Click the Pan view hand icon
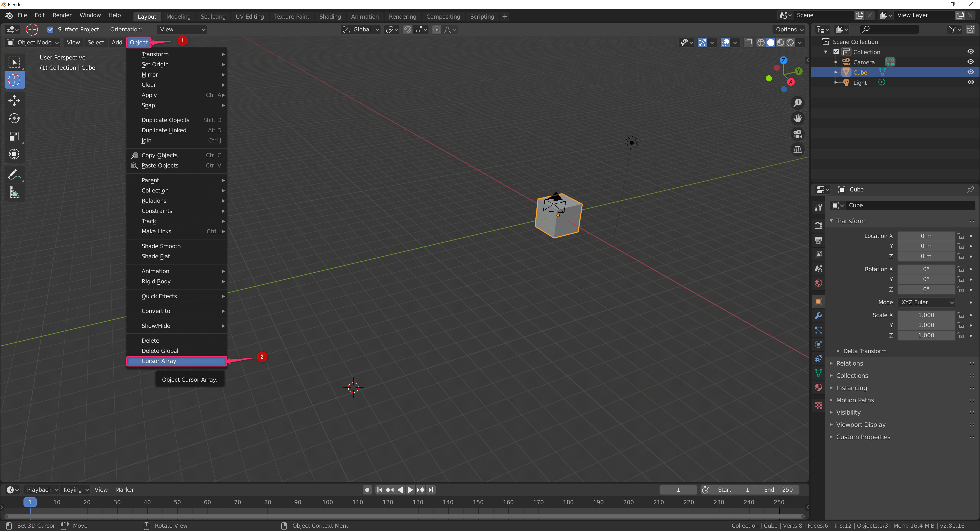This screenshot has height=531, width=980. click(797, 118)
